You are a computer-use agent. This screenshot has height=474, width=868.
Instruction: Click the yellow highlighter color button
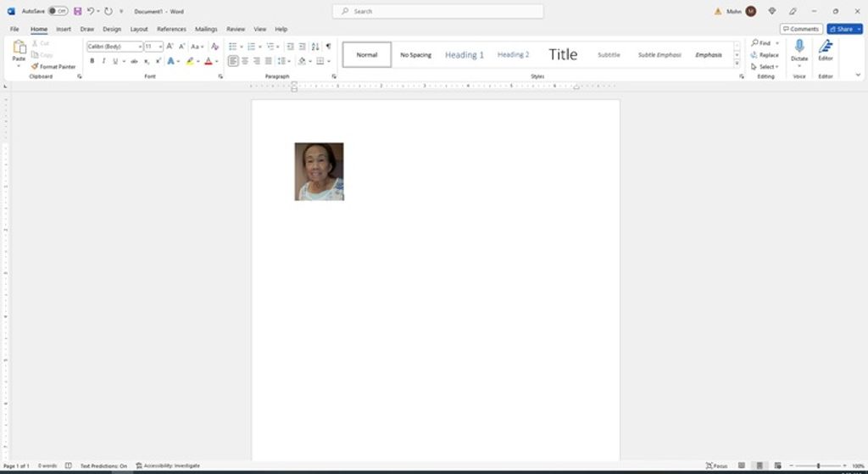click(190, 61)
